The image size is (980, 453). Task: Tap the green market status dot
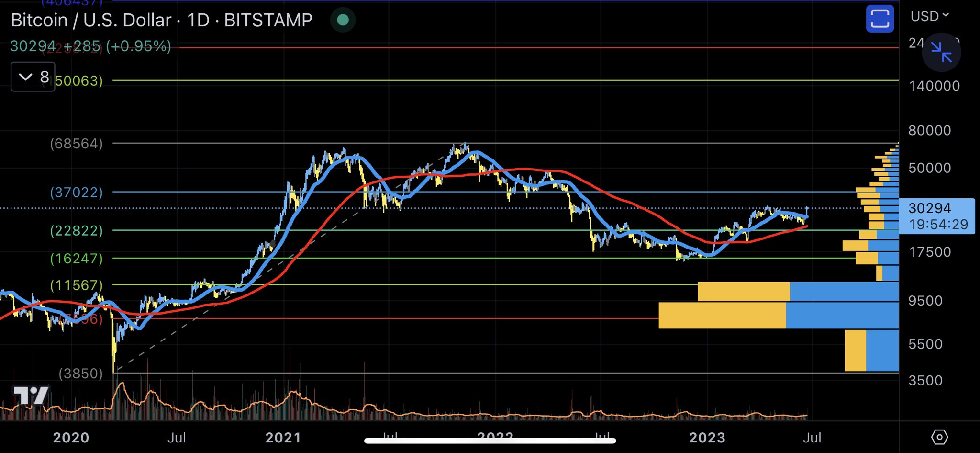click(x=343, y=20)
